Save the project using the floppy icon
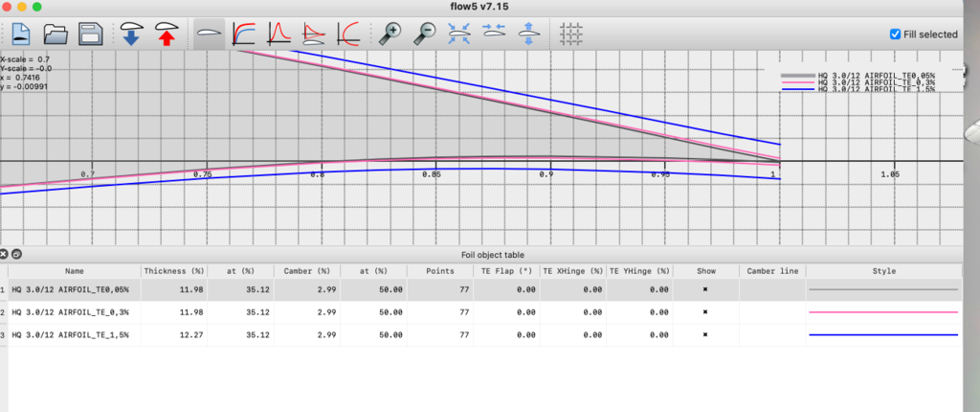The image size is (980, 412). coord(91,34)
